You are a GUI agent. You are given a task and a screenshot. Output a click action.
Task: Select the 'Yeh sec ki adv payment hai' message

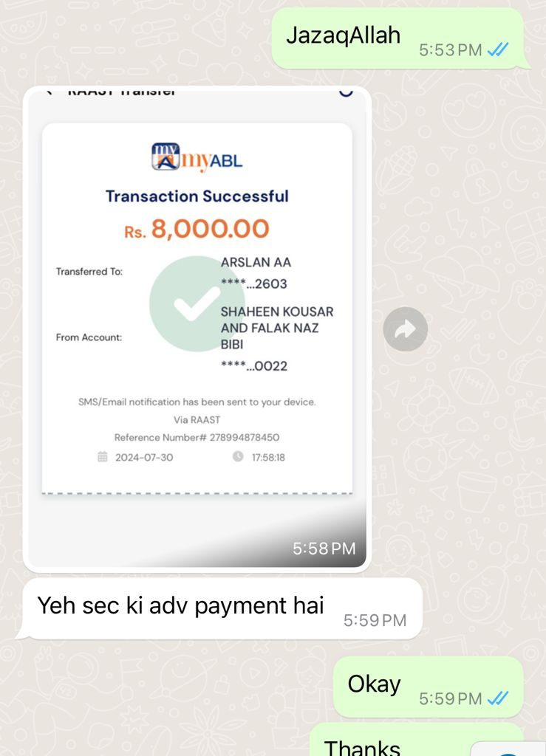[220, 609]
